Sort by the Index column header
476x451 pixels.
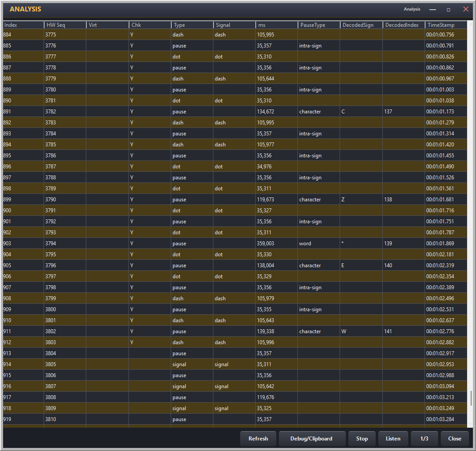23,25
